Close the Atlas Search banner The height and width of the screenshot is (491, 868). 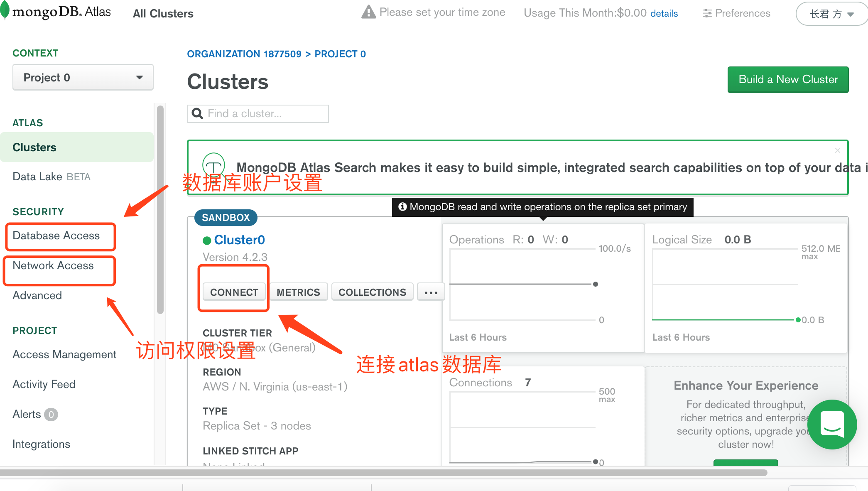pyautogui.click(x=838, y=150)
